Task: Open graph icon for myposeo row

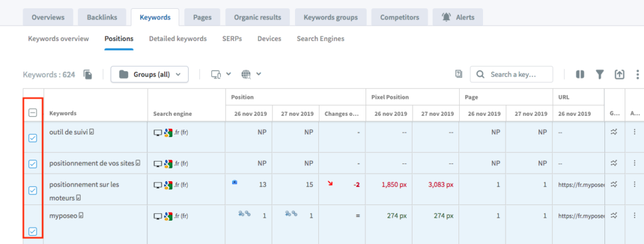Action: click(x=614, y=215)
